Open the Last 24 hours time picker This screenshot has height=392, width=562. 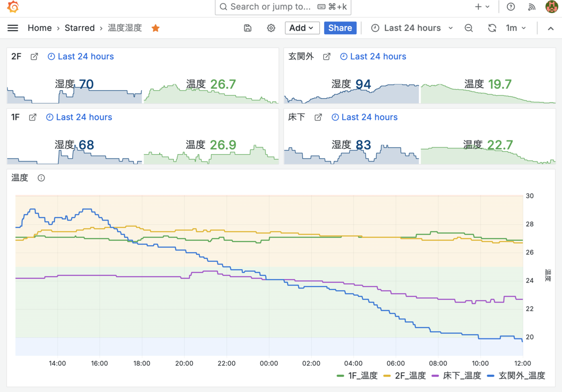[412, 28]
